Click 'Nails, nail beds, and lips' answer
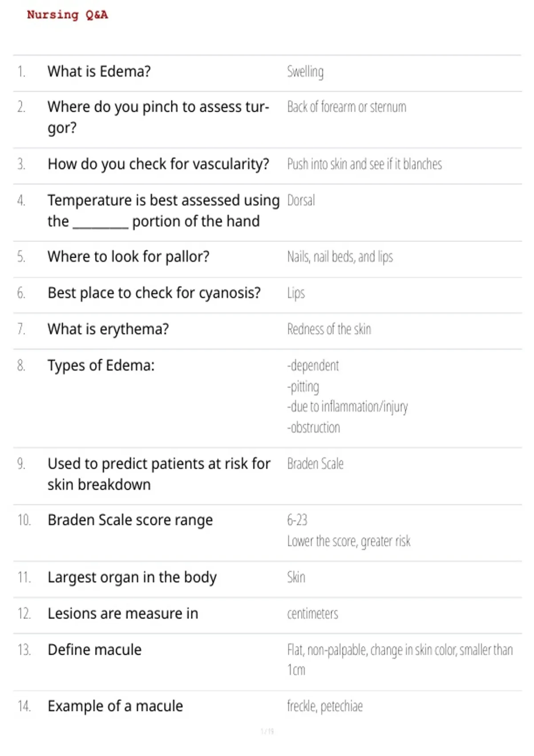This screenshot has height=756, width=534. pos(340,257)
